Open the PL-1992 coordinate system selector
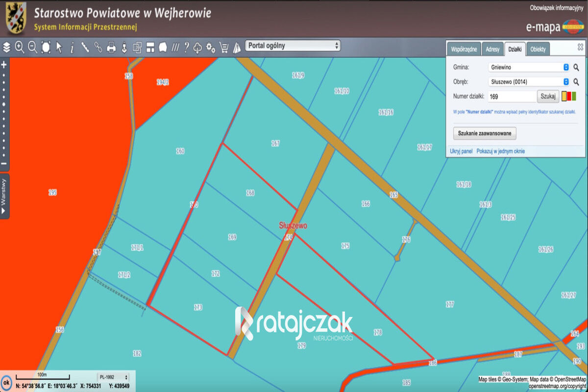The image size is (588, 392). (114, 377)
